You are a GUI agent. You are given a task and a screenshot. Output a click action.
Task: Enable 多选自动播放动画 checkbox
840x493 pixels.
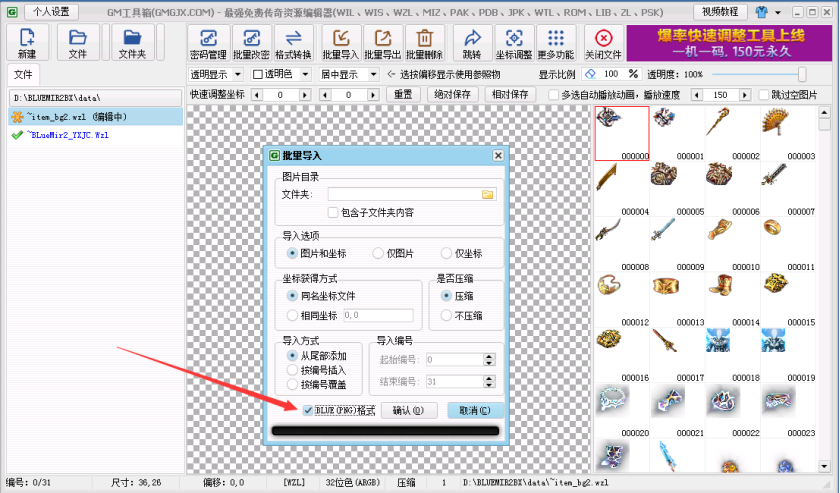553,95
